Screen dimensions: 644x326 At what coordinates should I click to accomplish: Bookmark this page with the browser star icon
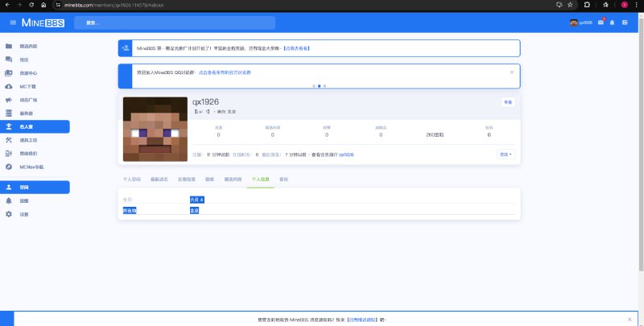572,5
